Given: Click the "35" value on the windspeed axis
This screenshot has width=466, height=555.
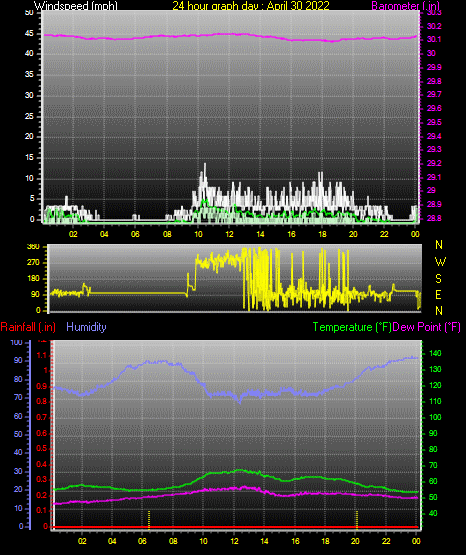Looking at the screenshot, I should 29,74.
